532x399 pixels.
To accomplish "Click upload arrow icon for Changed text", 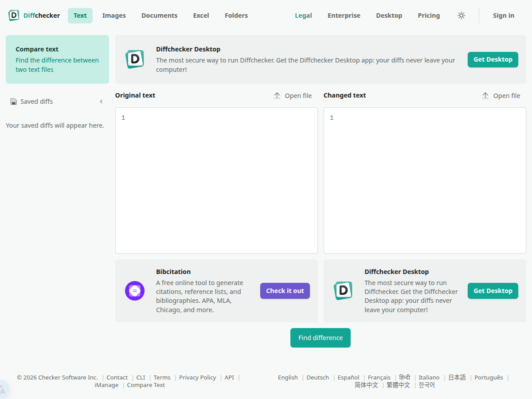I will (485, 96).
